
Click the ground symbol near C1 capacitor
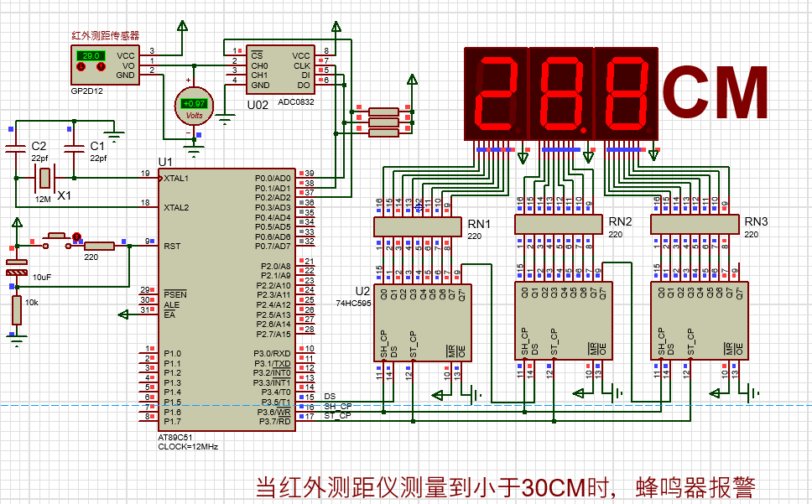click(x=114, y=137)
